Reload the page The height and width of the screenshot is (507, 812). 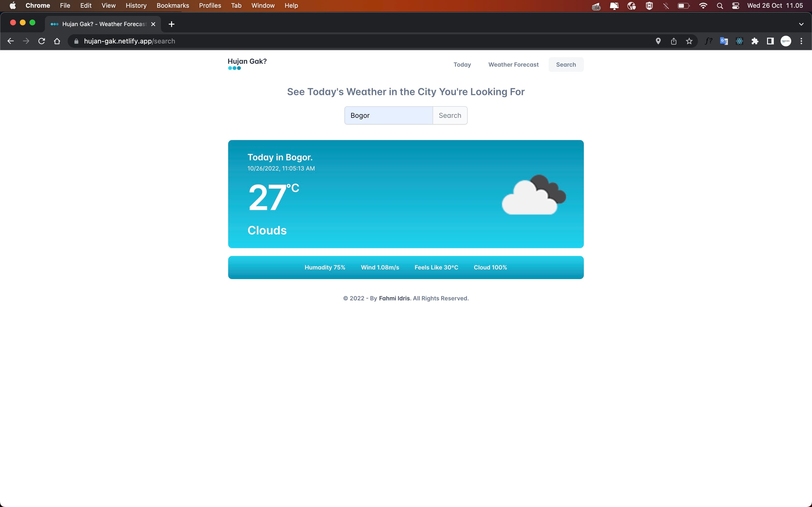42,41
